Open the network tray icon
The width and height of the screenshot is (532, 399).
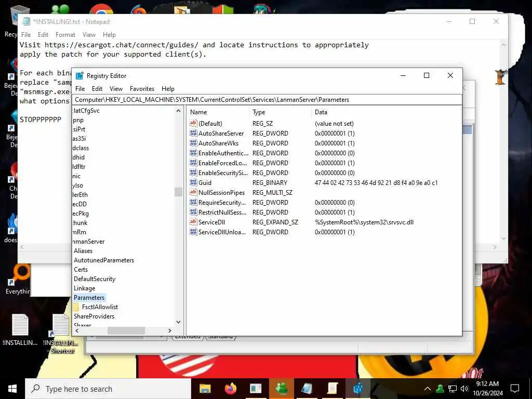click(453, 389)
